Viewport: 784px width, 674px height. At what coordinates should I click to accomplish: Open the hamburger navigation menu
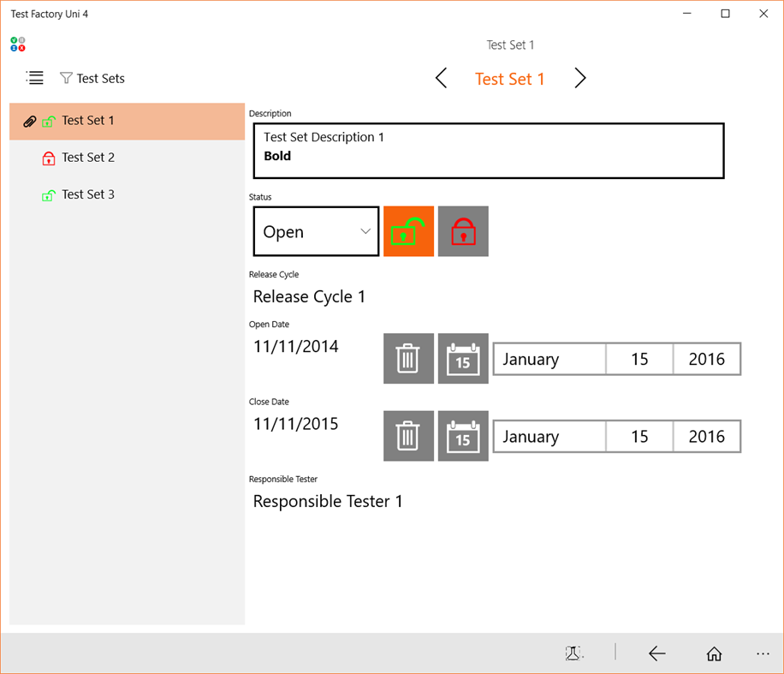(x=34, y=78)
